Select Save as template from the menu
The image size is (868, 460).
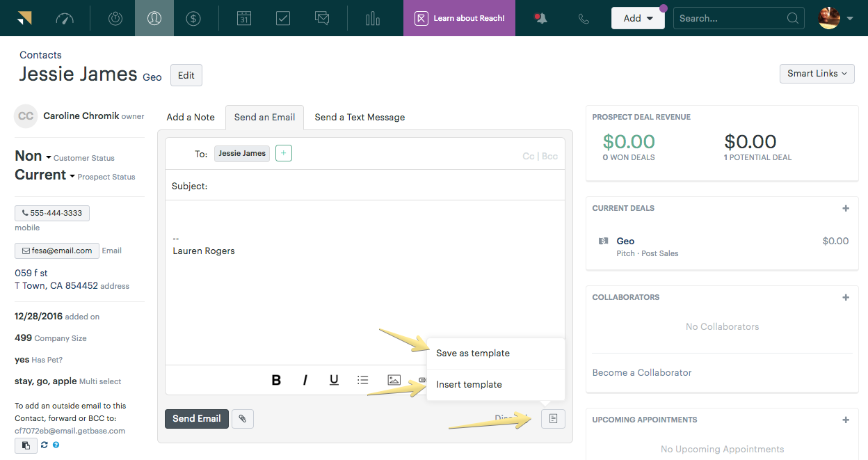tap(472, 353)
